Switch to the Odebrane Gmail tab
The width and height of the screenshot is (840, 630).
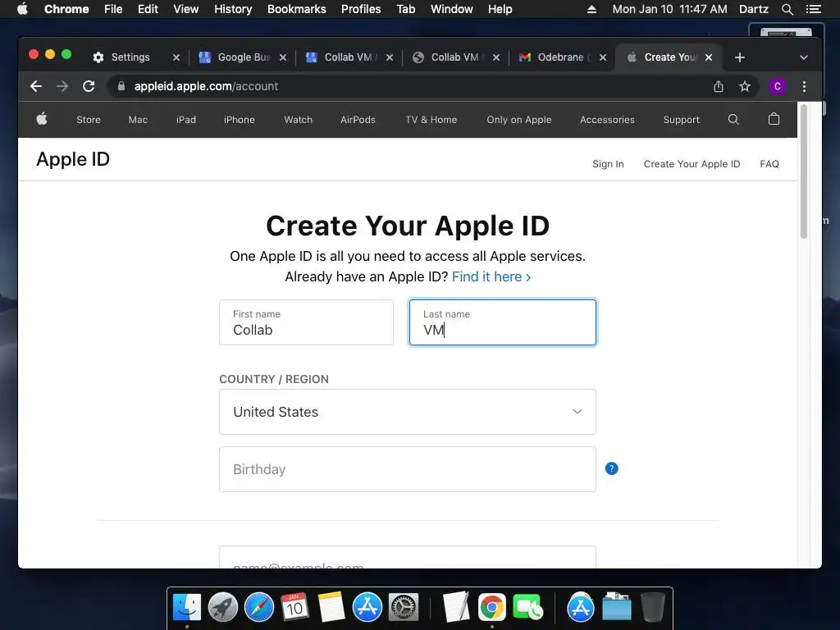pyautogui.click(x=563, y=57)
